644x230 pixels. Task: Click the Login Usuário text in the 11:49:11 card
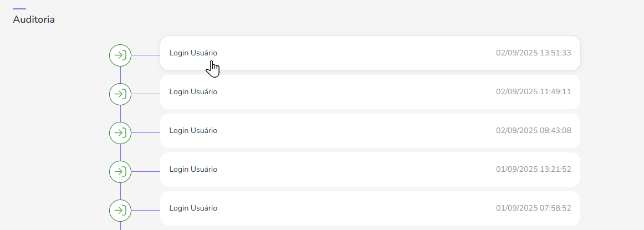pos(193,91)
